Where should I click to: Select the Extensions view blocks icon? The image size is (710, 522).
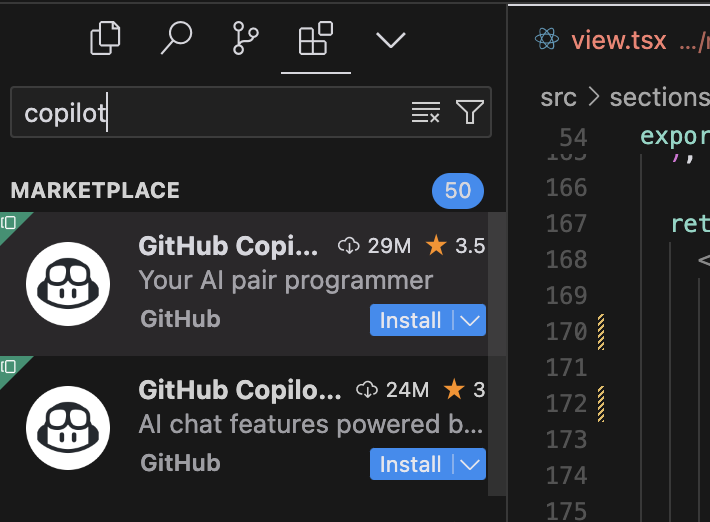pos(316,38)
